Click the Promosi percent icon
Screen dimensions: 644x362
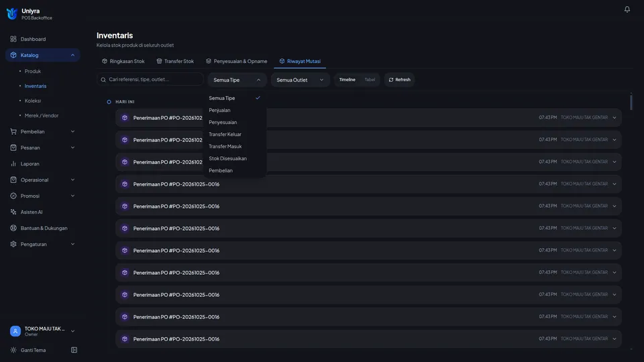[x=13, y=196]
